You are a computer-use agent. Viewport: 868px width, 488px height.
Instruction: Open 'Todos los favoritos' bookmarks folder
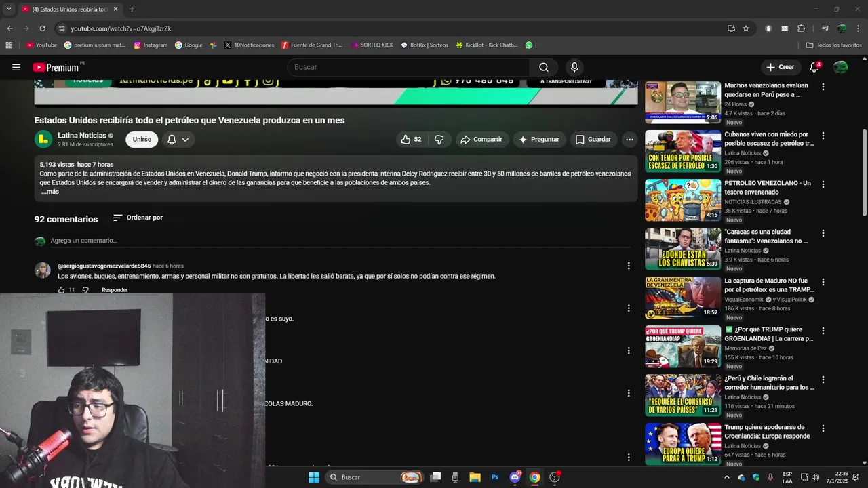point(833,45)
